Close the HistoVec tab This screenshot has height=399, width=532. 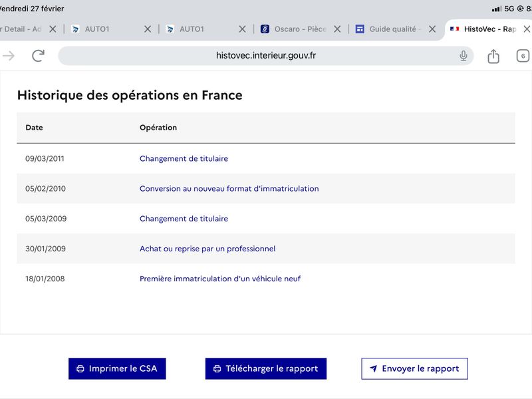527,29
